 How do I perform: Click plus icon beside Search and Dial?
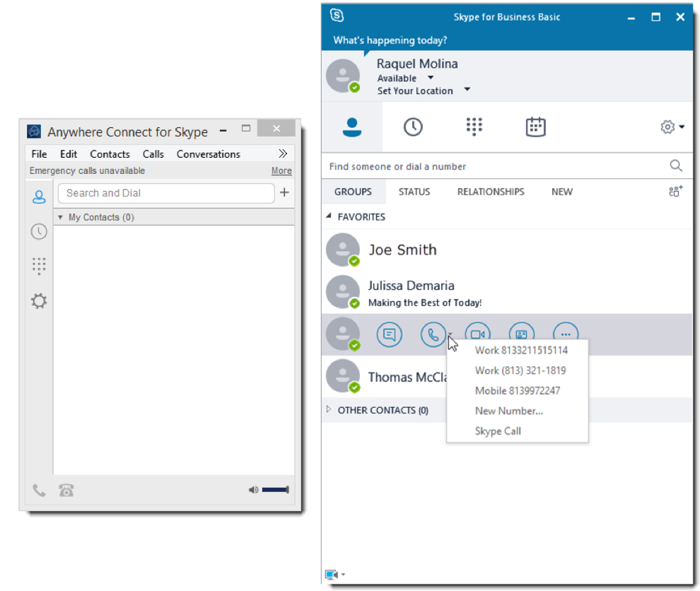[284, 192]
